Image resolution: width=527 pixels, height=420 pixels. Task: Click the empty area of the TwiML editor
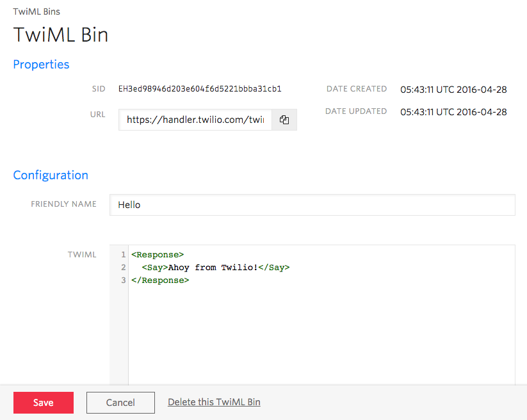point(320,333)
